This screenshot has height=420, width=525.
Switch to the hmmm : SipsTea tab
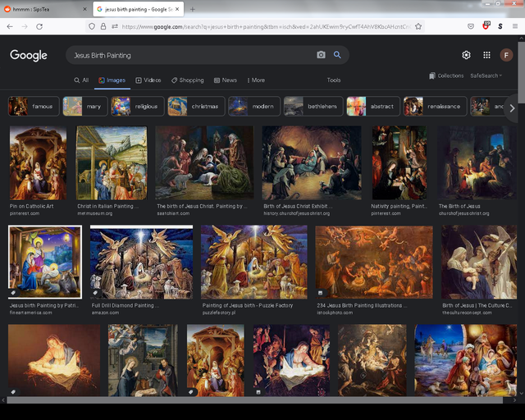(x=46, y=9)
